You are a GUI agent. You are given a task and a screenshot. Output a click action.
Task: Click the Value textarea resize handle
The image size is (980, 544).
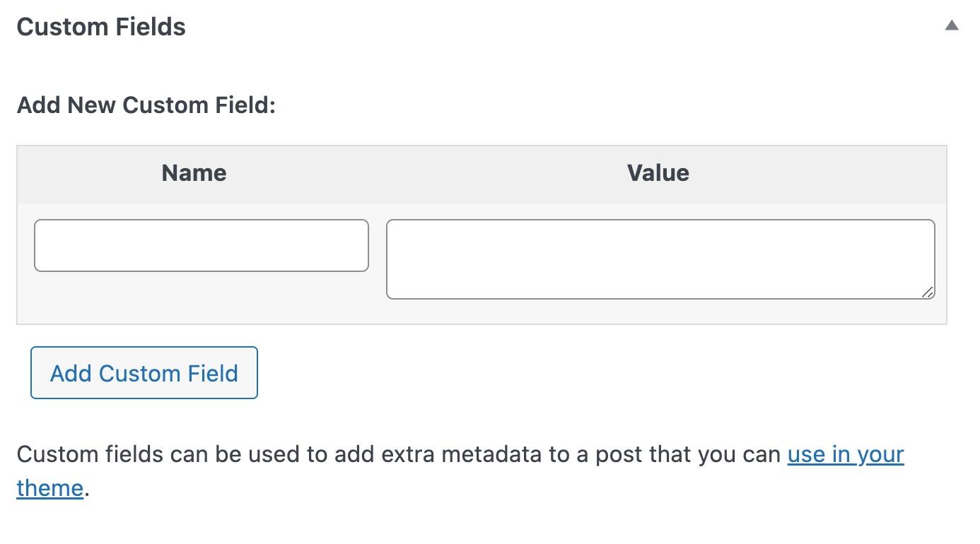928,292
